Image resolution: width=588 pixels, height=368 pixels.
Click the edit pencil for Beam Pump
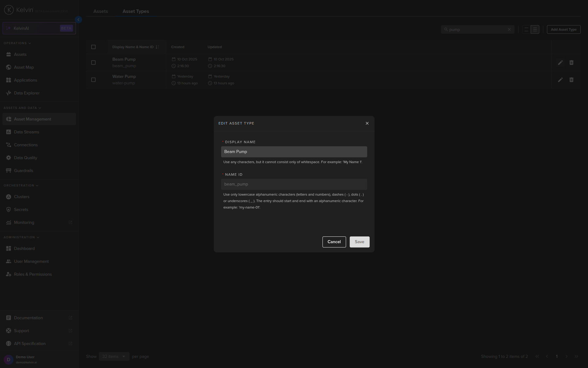560,63
